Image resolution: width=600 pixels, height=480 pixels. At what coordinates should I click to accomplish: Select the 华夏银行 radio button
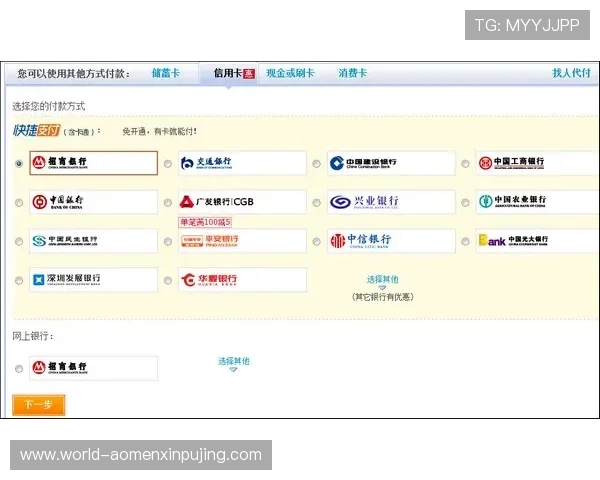coord(168,281)
